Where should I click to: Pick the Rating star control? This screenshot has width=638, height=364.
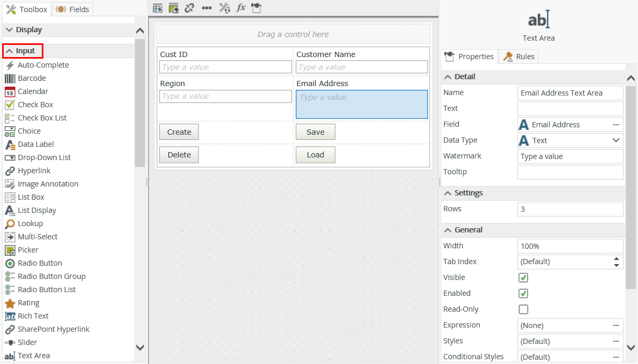(x=28, y=303)
